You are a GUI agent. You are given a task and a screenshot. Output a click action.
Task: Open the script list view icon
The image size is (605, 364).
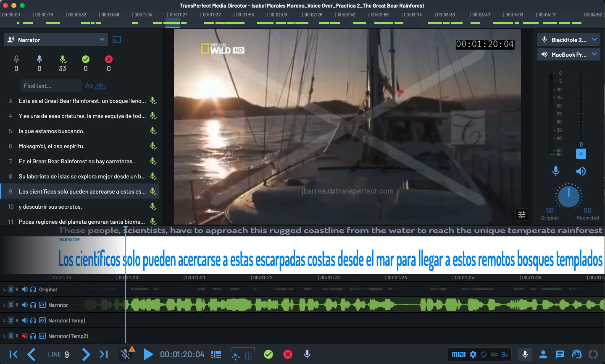(216, 354)
